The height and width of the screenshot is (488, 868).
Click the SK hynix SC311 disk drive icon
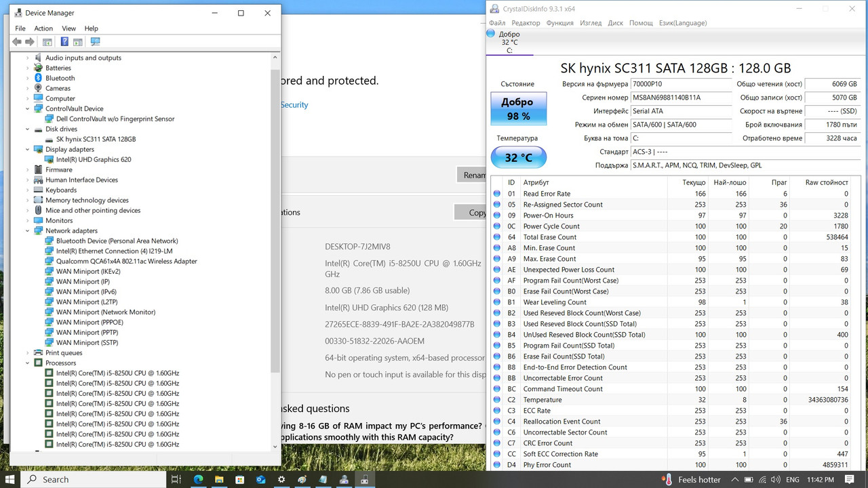50,139
